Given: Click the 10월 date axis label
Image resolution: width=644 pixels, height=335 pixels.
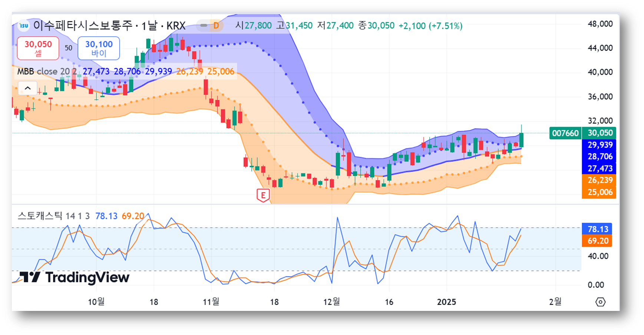Looking at the screenshot, I should tap(96, 302).
